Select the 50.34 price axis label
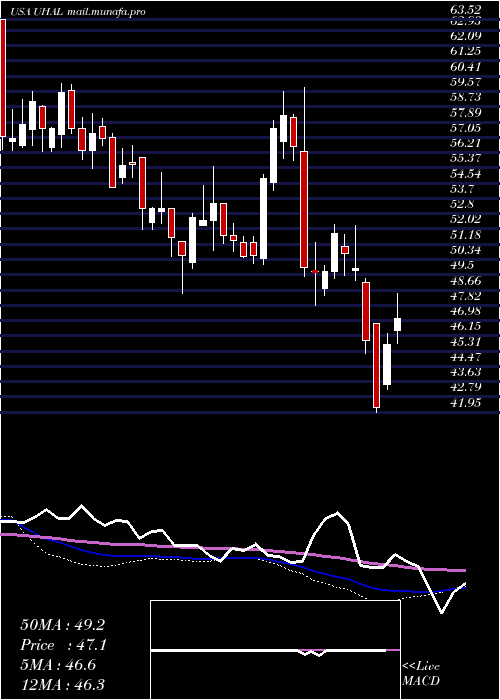 pos(466,250)
